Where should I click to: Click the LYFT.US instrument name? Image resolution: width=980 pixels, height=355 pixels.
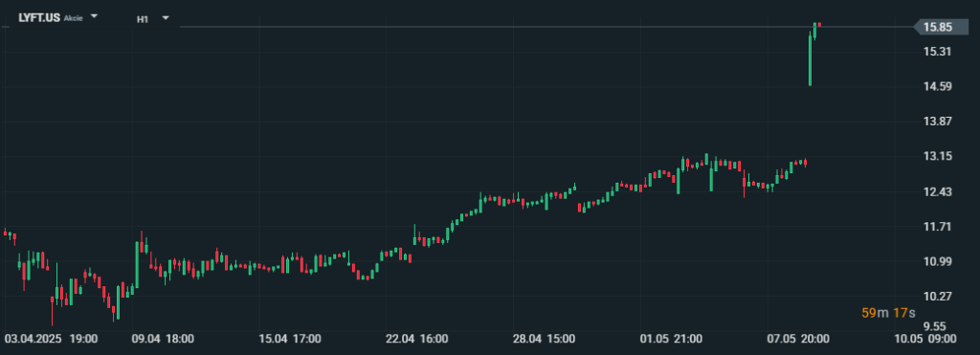pos(39,17)
